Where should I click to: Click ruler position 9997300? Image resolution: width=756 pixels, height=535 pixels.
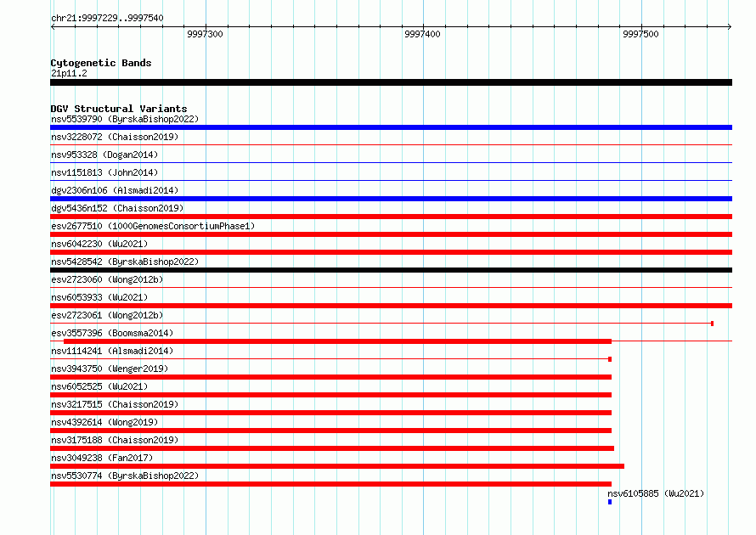click(x=205, y=34)
